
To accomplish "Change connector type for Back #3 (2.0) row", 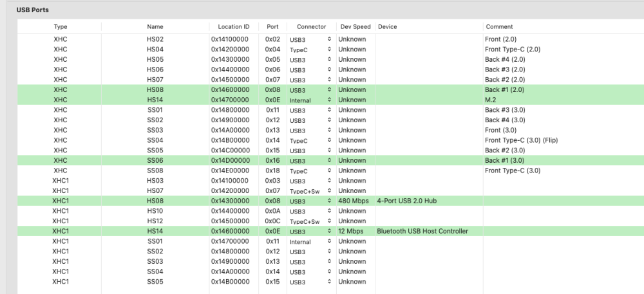I will tap(311, 70).
